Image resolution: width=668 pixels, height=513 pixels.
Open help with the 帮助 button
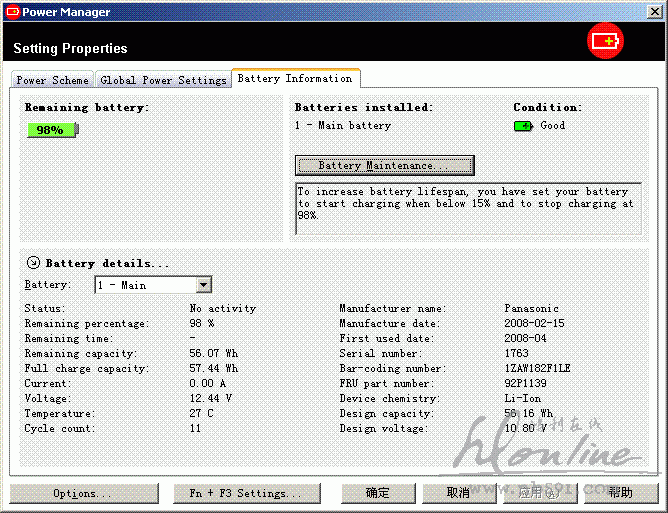coord(620,493)
